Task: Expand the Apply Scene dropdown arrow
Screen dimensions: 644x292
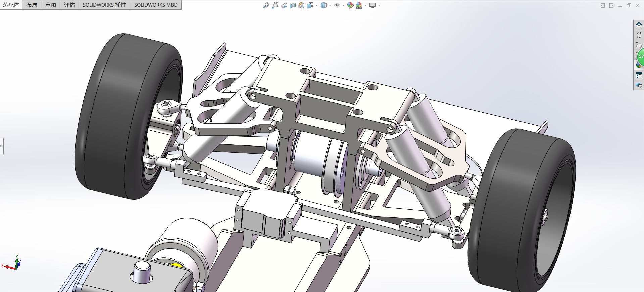Action: (365, 6)
